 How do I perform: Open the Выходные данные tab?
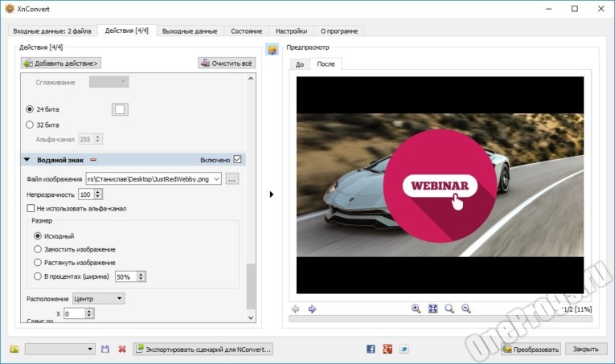pos(190,31)
